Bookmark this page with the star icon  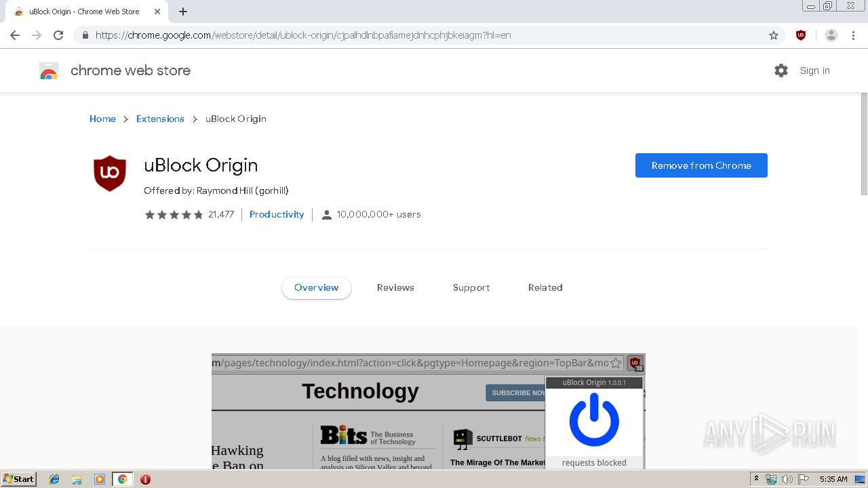tap(774, 35)
